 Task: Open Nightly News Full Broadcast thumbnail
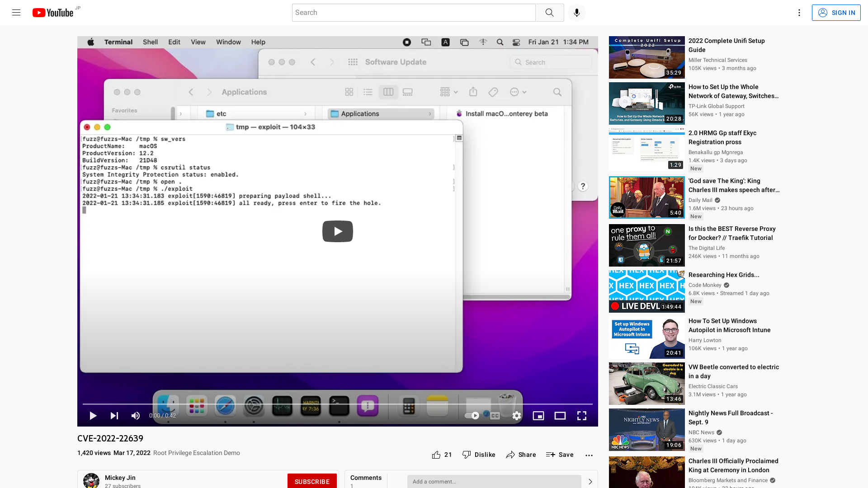pos(646,430)
